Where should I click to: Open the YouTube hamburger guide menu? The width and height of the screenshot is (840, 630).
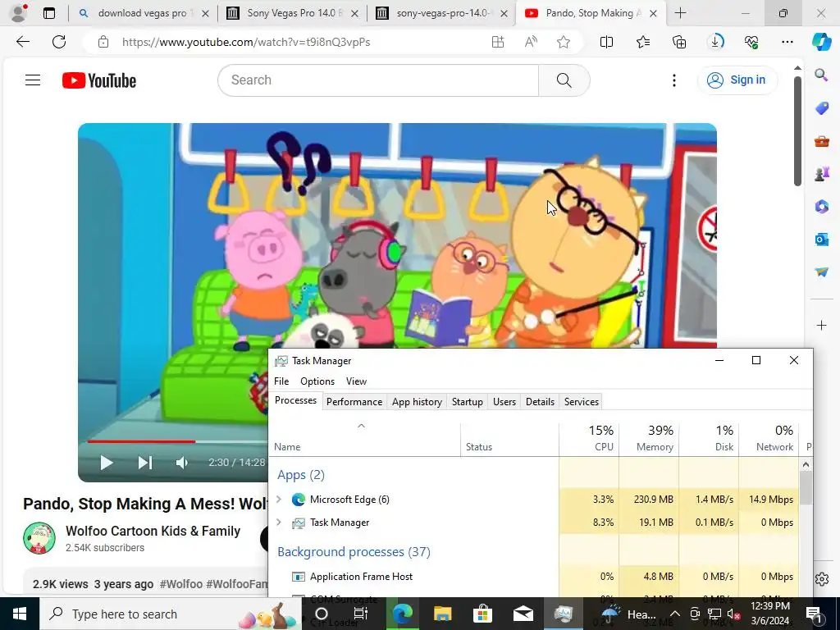point(33,80)
